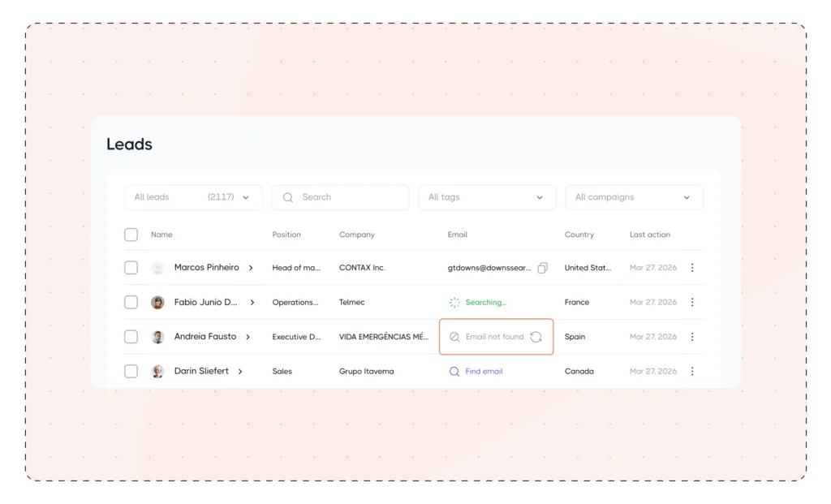
Task: Click into the Search leads field
Action: coord(340,197)
